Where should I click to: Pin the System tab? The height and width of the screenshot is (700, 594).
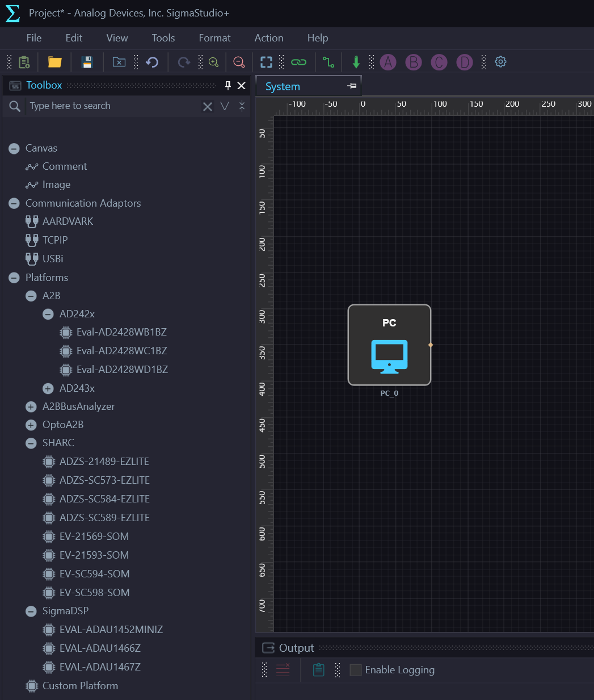click(352, 86)
